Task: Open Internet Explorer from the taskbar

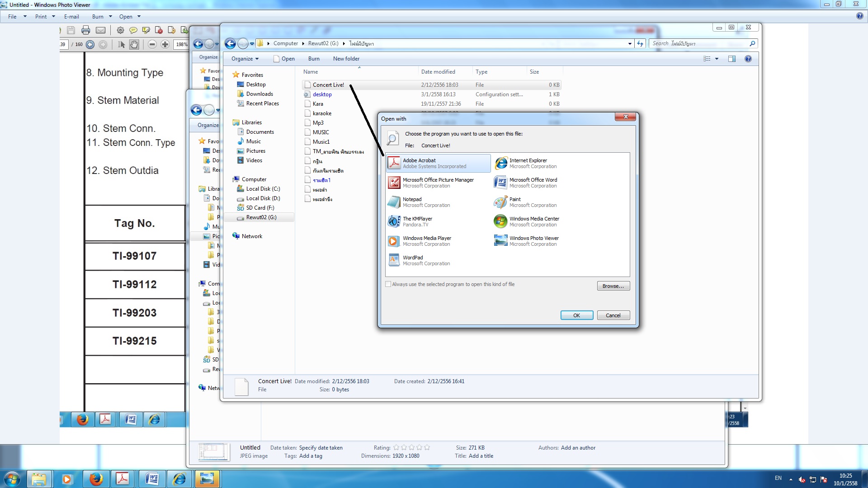Action: [179, 479]
